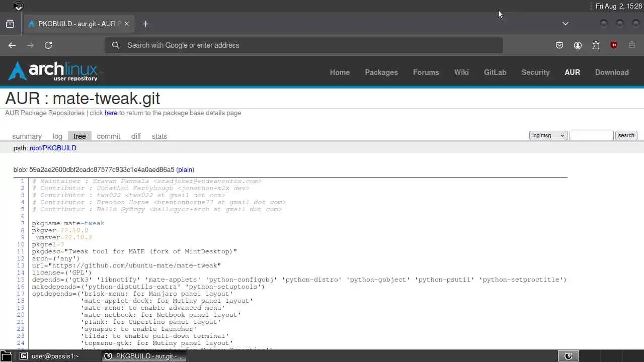
Task: Open the system menu icon in top panel
Action: click(18, 6)
